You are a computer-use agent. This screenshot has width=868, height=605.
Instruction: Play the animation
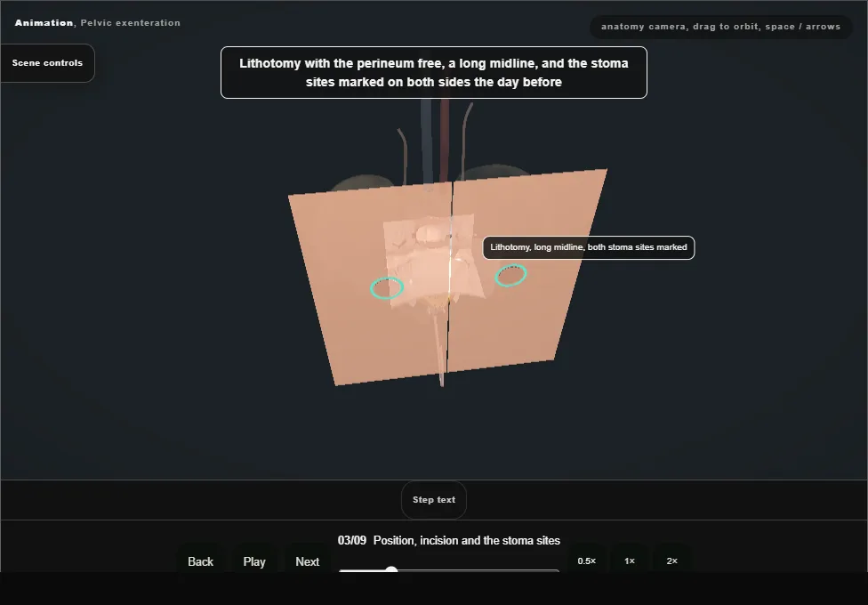[x=254, y=561]
